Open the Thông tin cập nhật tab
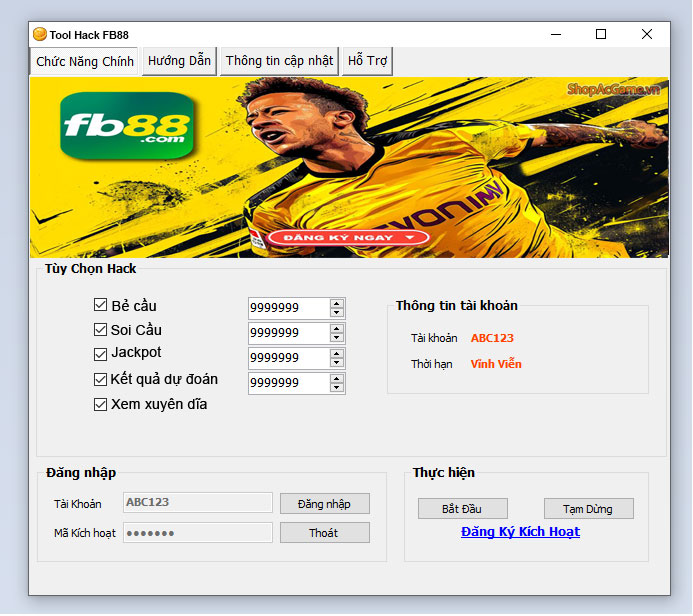Image resolution: width=693 pixels, height=616 pixels. point(279,61)
